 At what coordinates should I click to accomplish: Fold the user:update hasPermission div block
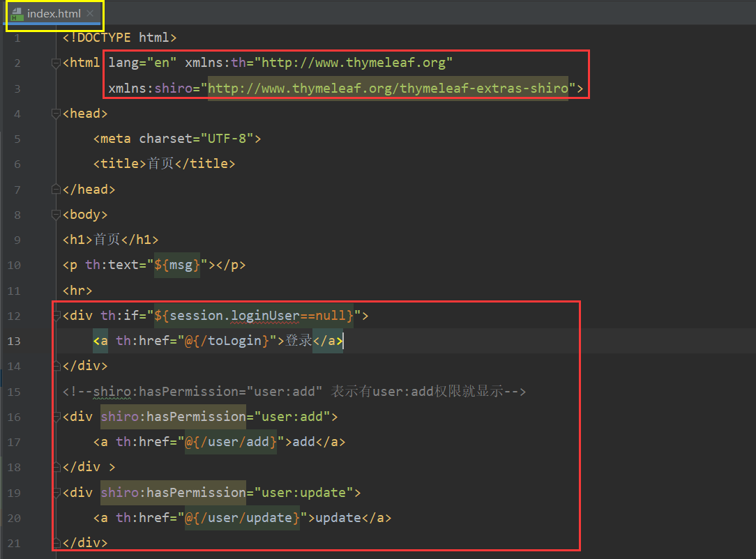(x=56, y=493)
